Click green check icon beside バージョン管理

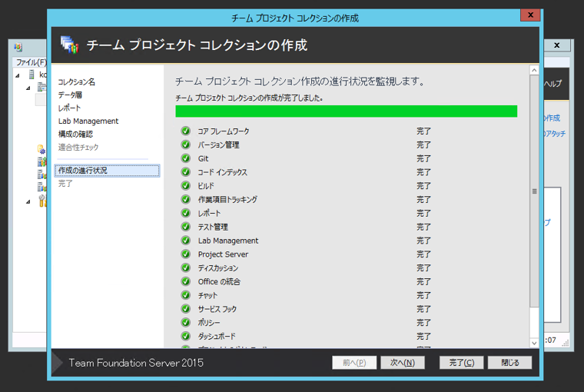coord(185,145)
